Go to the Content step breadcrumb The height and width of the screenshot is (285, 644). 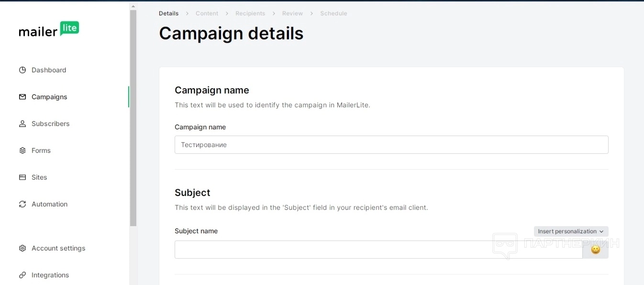tap(207, 13)
